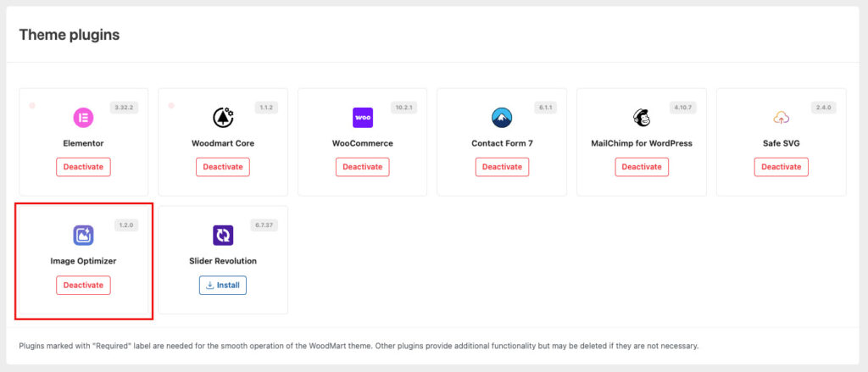Click the Slider Revolution plugin name

[x=223, y=261]
